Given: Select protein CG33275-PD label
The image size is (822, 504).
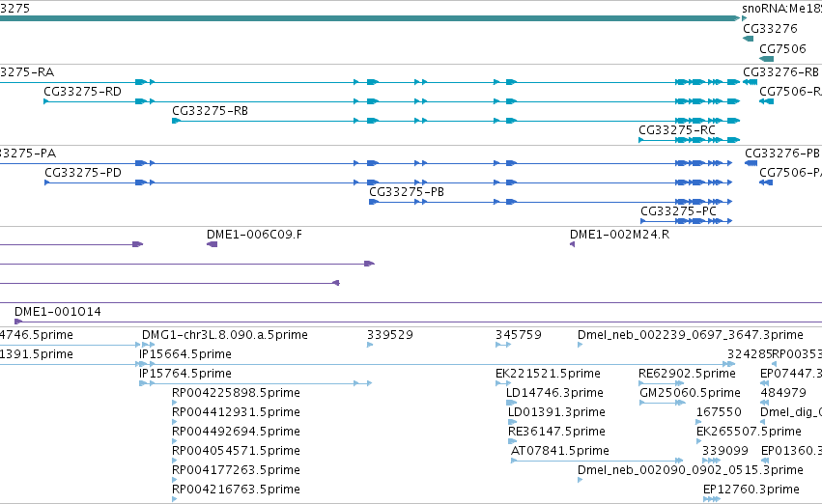Looking at the screenshot, I should tap(83, 173).
